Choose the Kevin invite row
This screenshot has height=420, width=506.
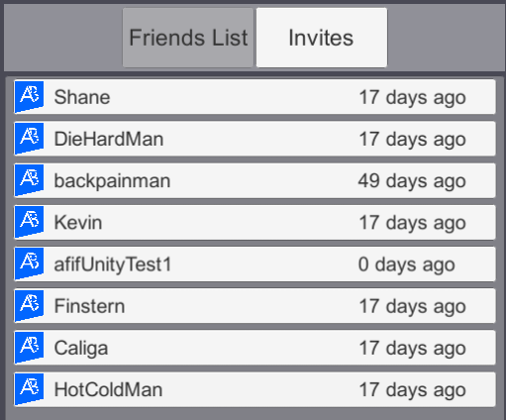point(254,222)
